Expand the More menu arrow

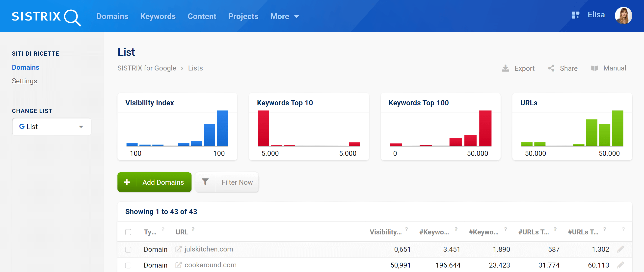[x=296, y=17]
